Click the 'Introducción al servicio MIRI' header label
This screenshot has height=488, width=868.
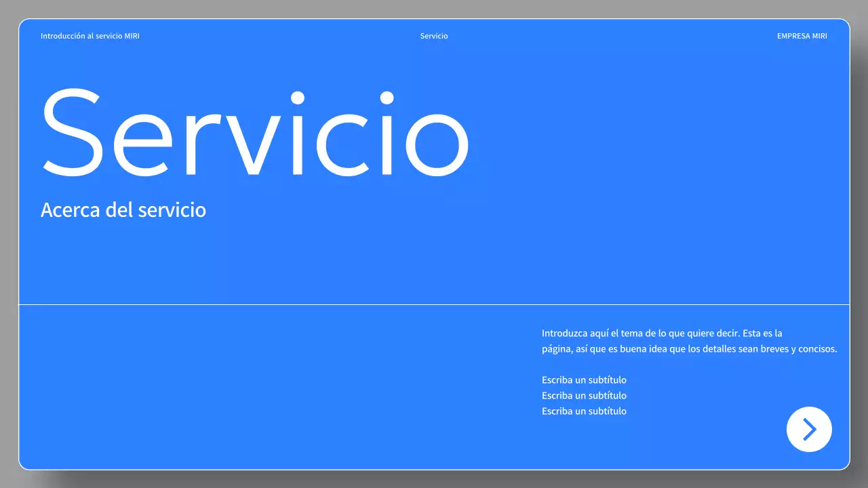point(90,36)
